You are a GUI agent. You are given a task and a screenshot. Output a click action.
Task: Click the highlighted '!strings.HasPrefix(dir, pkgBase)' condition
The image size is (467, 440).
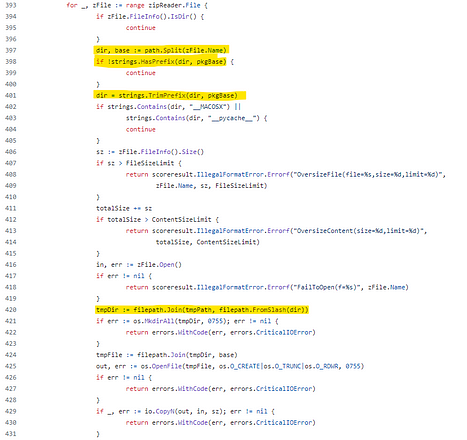167,62
